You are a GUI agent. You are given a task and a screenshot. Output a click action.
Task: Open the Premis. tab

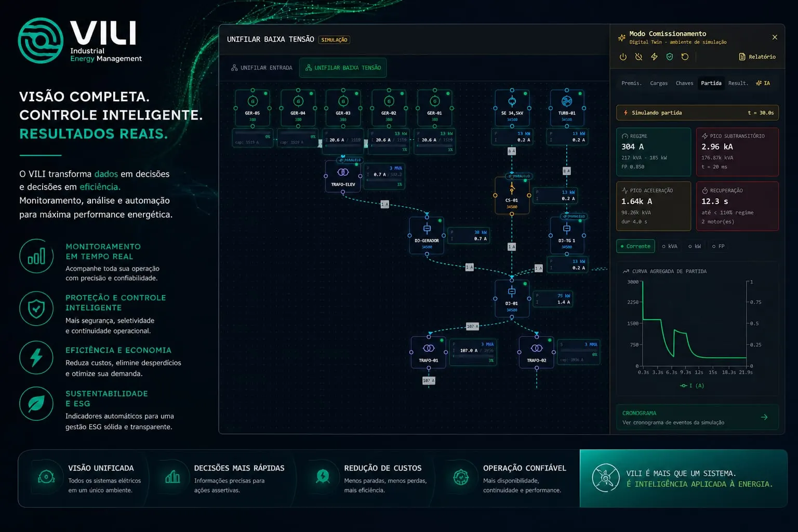pyautogui.click(x=631, y=83)
